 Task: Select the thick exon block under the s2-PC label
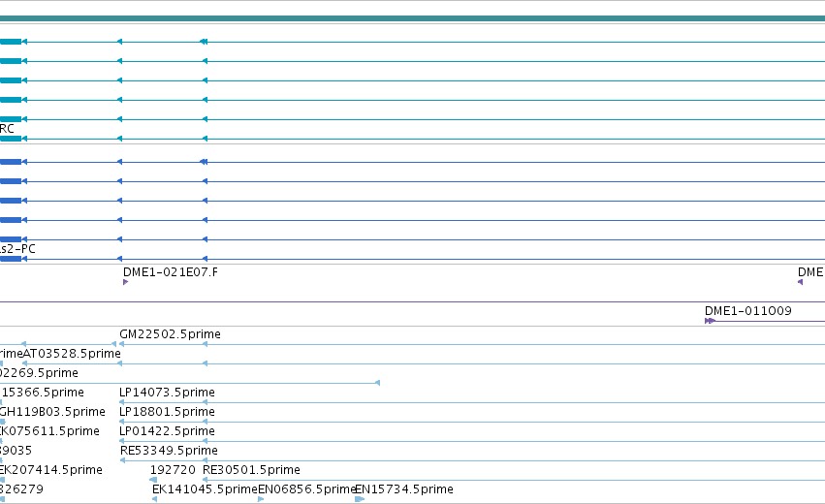11,259
